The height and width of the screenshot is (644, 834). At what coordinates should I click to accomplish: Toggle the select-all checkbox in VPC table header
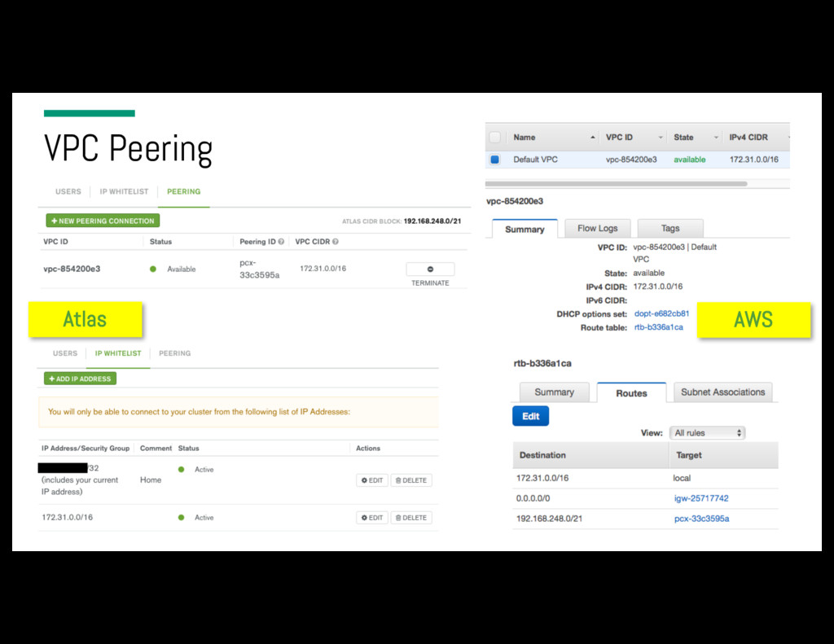tap(494, 138)
